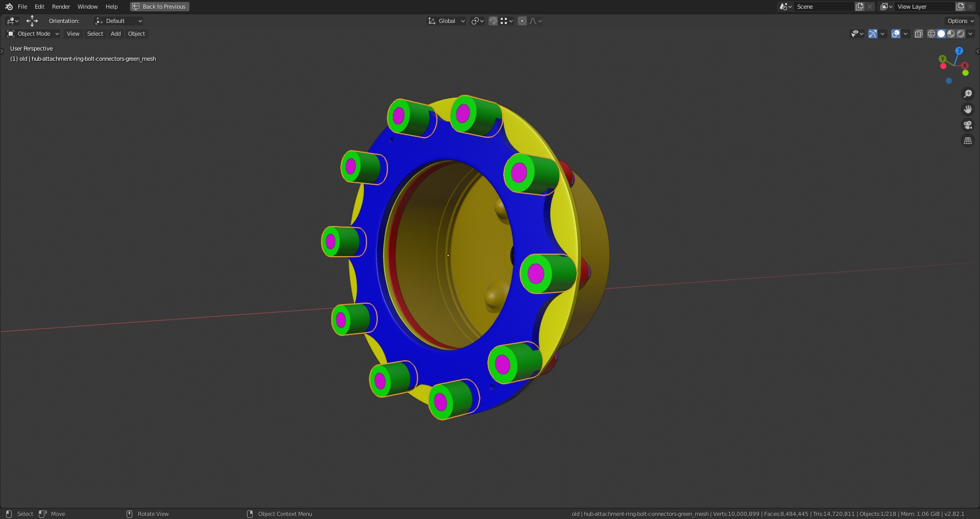Open the viewport View menu
Viewport: 980px width, 519px height.
pyautogui.click(x=73, y=34)
